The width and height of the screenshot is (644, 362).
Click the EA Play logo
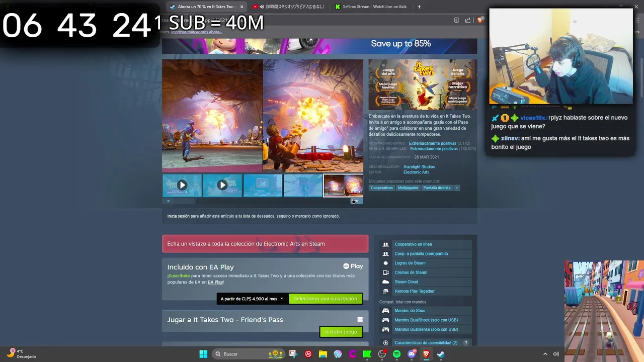pos(353,266)
